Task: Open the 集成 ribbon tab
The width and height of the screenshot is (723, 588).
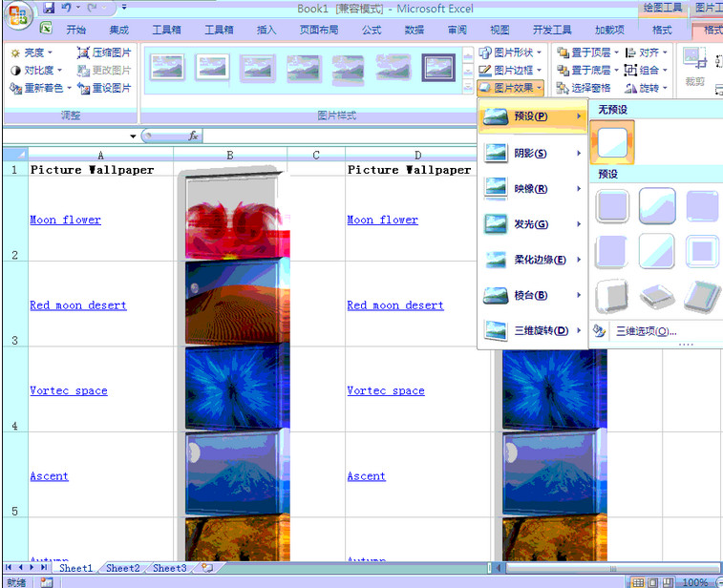Action: (119, 30)
